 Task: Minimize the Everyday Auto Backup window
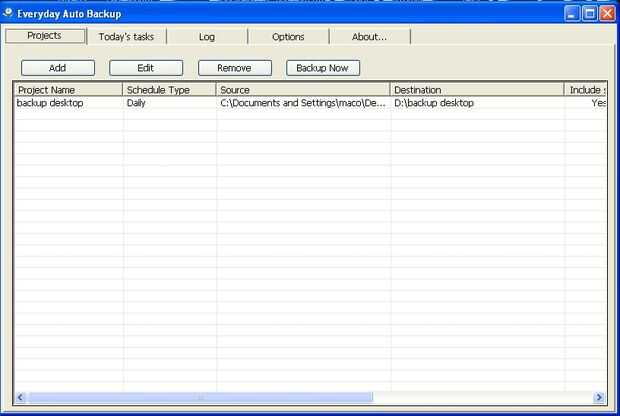pos(571,14)
